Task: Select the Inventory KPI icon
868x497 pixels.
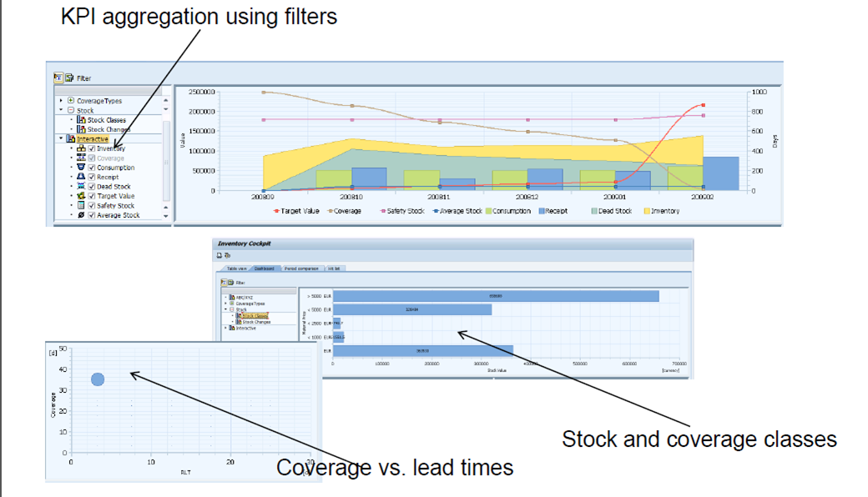Action: coord(83,148)
